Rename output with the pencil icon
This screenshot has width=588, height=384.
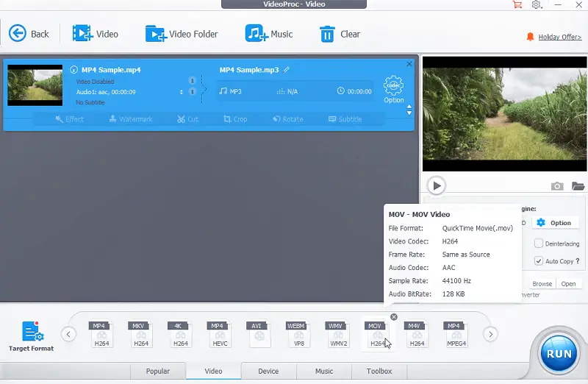coord(287,70)
